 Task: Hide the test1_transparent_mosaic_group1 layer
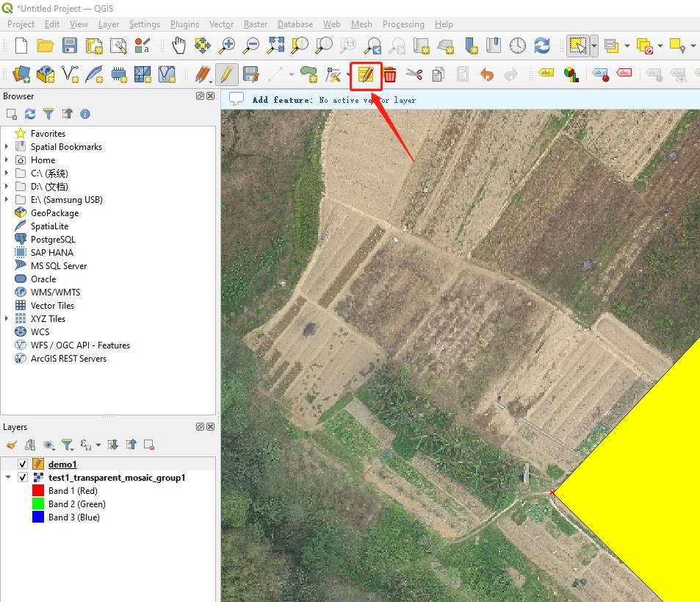tap(23, 478)
